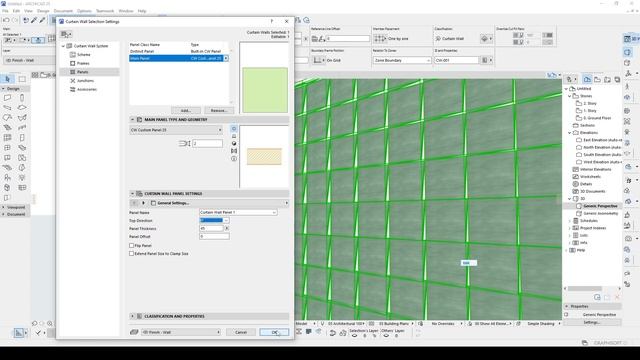Viewport: 640px width, 360px height.
Task: Collapse Main Panel Type and Geometry section
Action: coord(132,120)
